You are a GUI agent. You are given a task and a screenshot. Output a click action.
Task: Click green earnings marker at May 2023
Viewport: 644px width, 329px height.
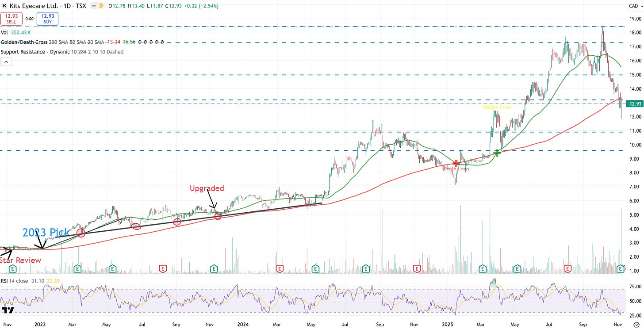(113, 268)
